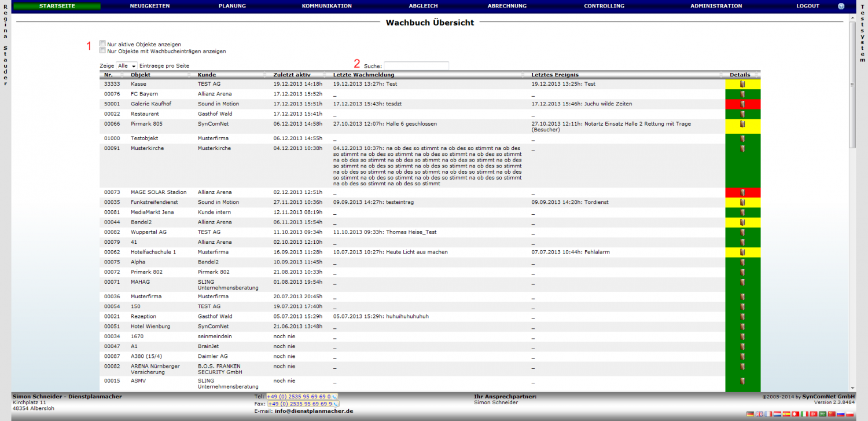Click '17.12.2013 15:46h: Juchu wilde Zeiten' event
Screen dimensions: 868x421
coord(582,104)
